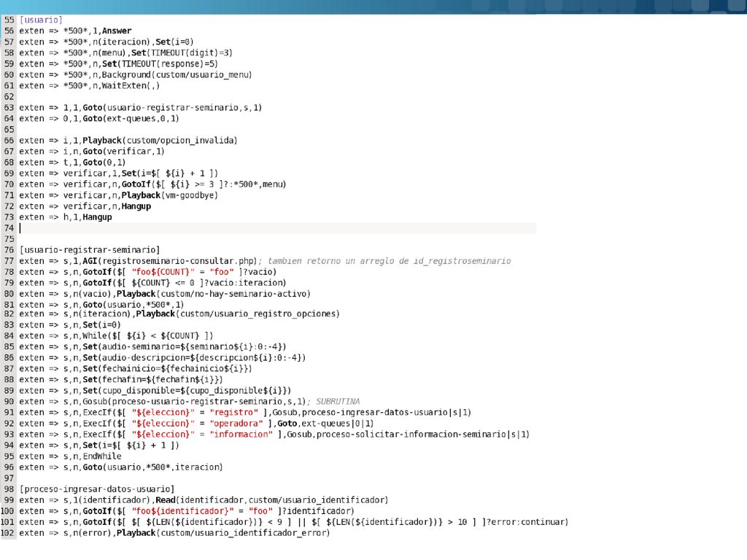The width and height of the screenshot is (747, 560).
Task: Click the [usuario-registrar-seminario] context header
Action: [x=90, y=250]
